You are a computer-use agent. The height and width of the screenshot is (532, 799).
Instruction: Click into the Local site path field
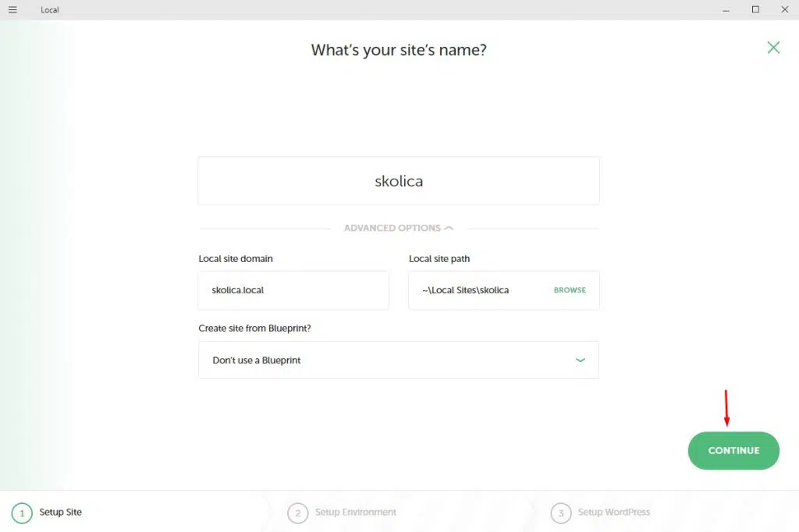[x=476, y=290]
